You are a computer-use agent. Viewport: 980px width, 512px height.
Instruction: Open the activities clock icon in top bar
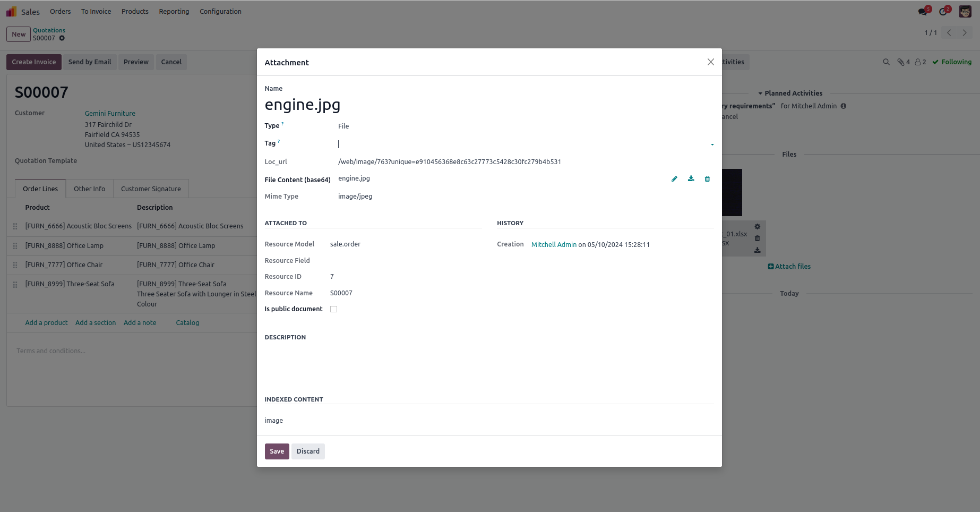point(943,12)
